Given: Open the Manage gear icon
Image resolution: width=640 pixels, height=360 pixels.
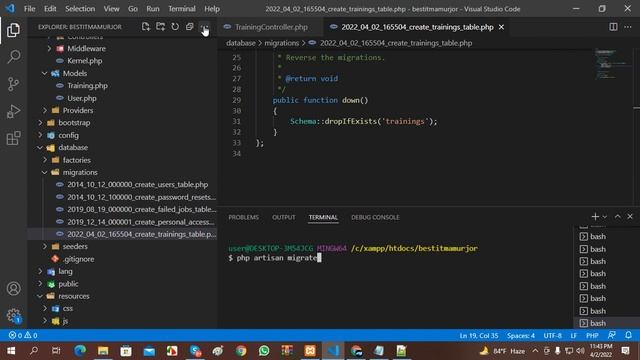Looking at the screenshot, I should tap(13, 315).
